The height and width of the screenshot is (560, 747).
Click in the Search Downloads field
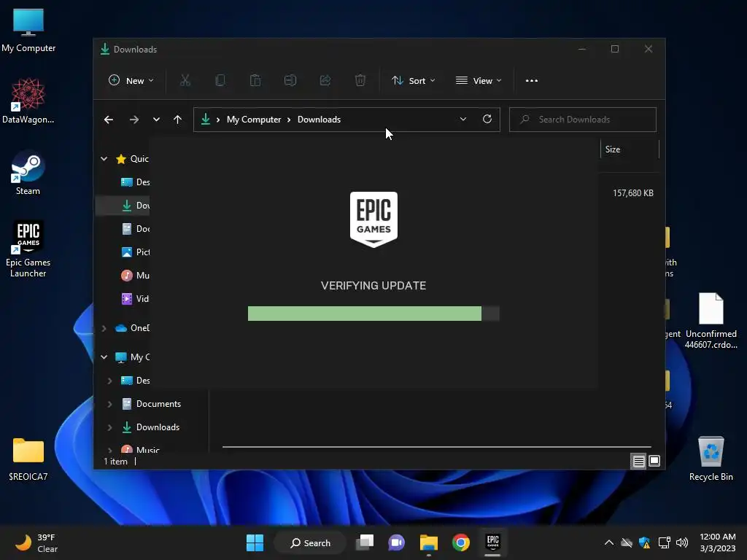tap(583, 120)
